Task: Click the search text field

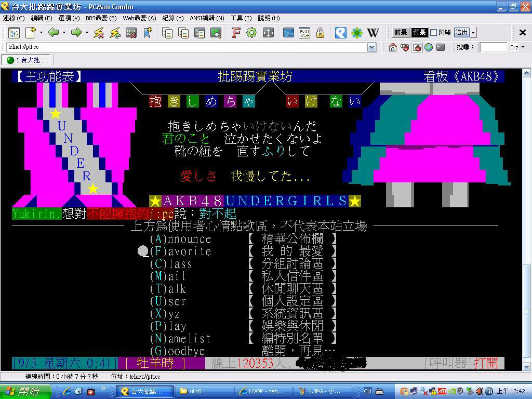Action: point(493,47)
